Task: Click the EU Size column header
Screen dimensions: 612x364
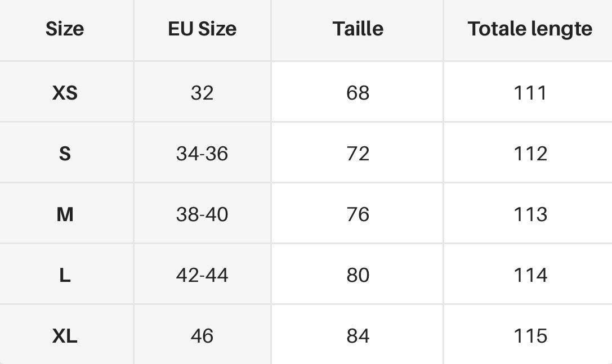Action: click(x=202, y=29)
